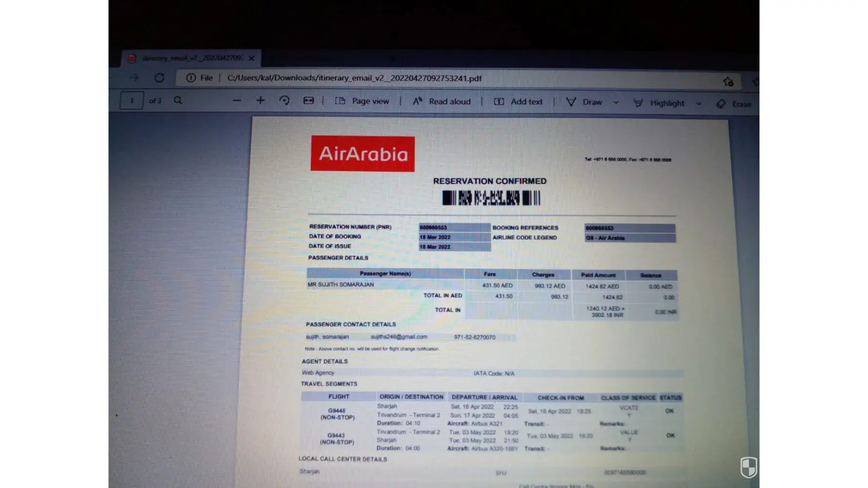Screen dimensions: 868x488
Task: Click the Date of Booking value "18 Mar 2022"
Action: click(x=435, y=237)
